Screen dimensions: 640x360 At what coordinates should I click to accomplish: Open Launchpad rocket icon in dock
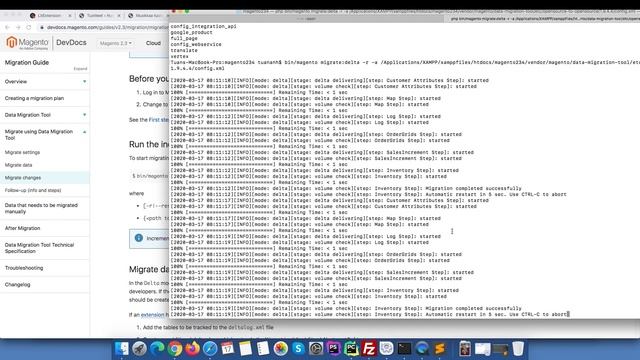[139, 349]
